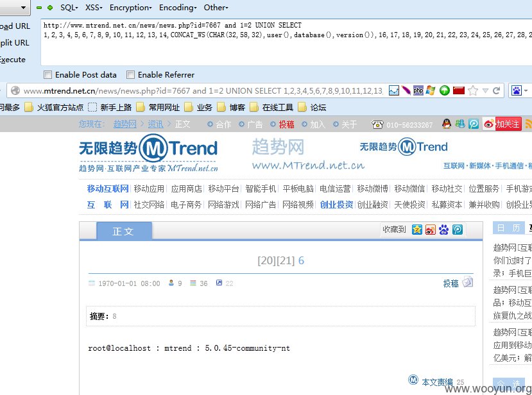Click the Tencent Weibo icon in site header

474,124
